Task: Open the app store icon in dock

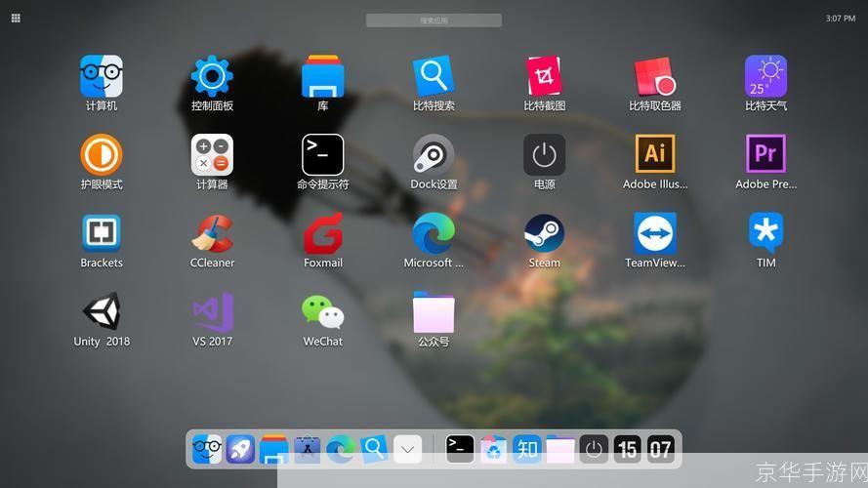Action: click(308, 449)
